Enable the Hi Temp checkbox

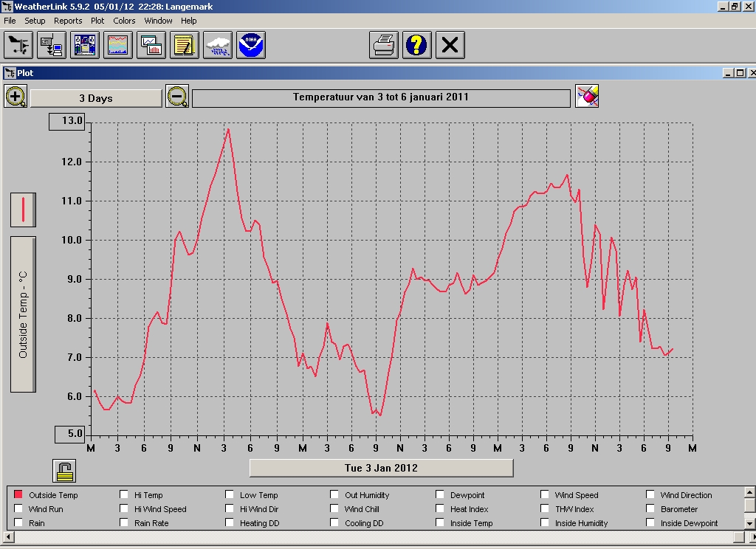pos(124,494)
